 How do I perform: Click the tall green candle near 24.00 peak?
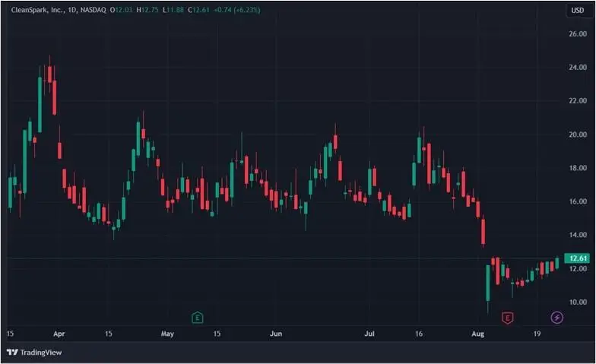click(x=40, y=104)
